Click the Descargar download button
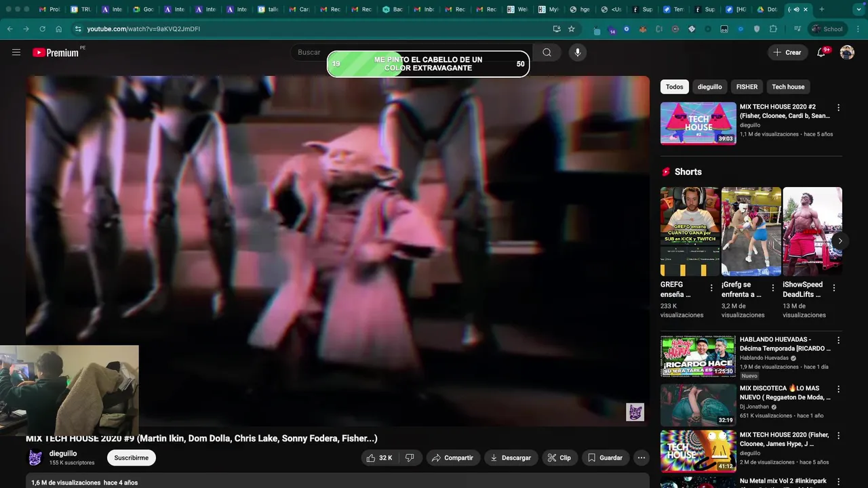Screen dimensions: 868x488 tap(511, 457)
